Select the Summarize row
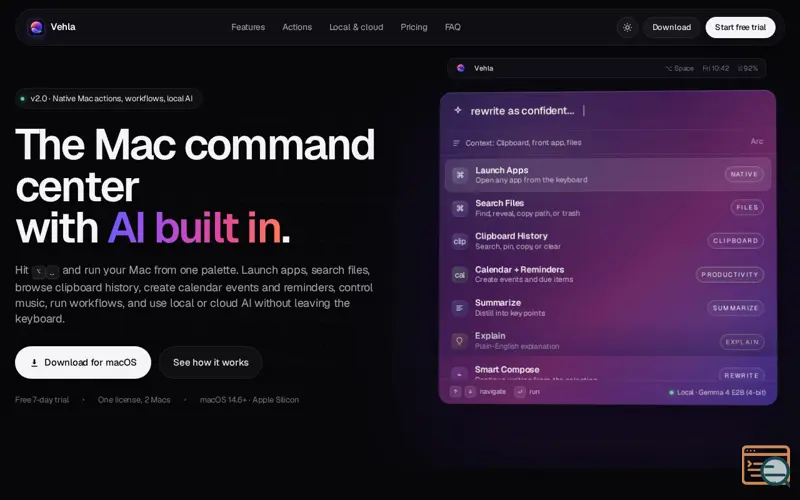This screenshot has height=500, width=800. 608,308
